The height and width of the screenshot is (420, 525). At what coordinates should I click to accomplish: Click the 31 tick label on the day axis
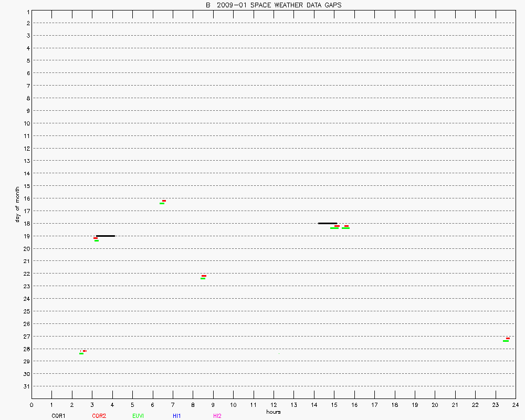(25, 386)
